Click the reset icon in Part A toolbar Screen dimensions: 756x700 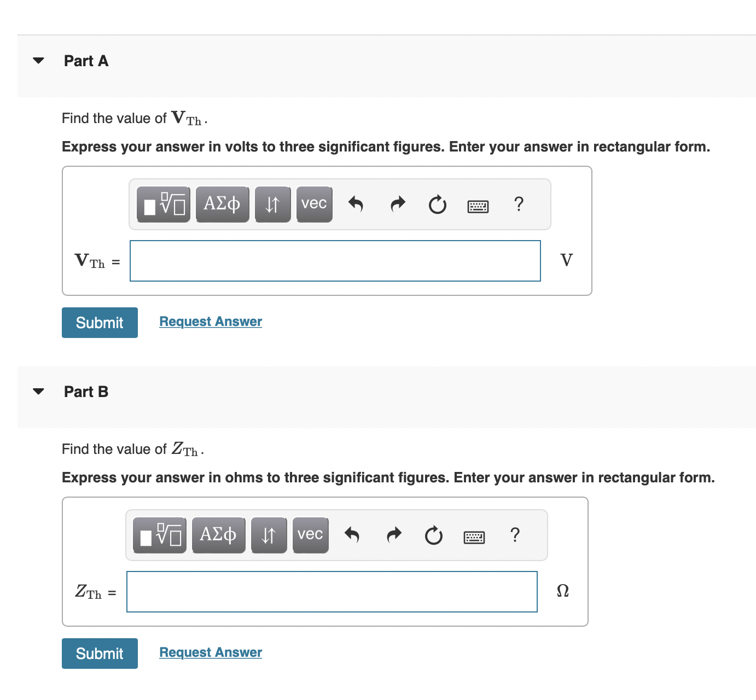pyautogui.click(x=437, y=204)
